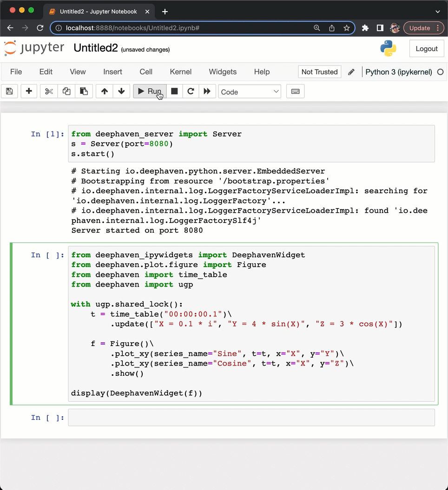
Task: Toggle the browser side panel icon
Action: pyautogui.click(x=380, y=28)
